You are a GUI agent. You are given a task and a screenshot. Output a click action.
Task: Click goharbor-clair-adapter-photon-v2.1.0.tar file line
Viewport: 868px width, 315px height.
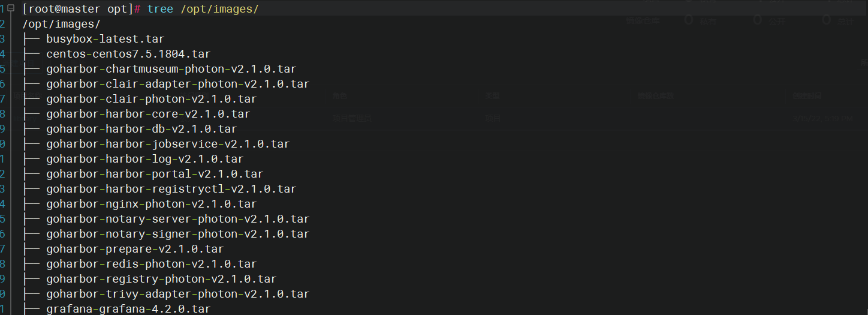pos(177,84)
